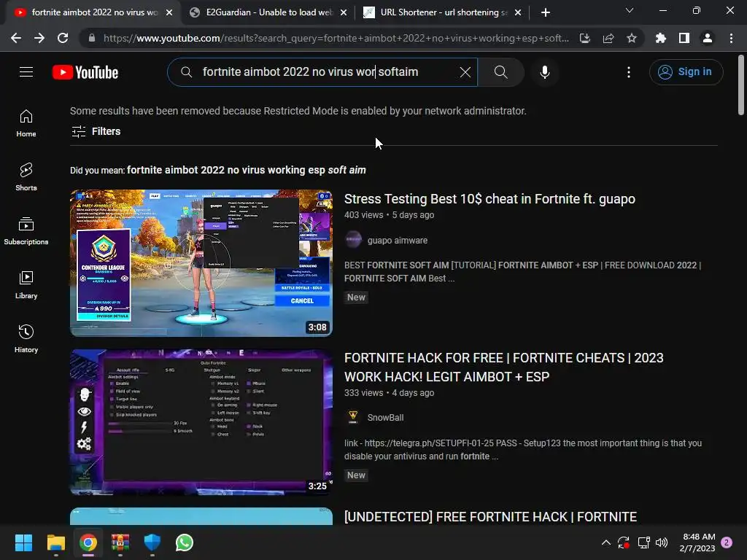Click the browser address bar URL
This screenshot has width=747, height=560.
[336, 38]
